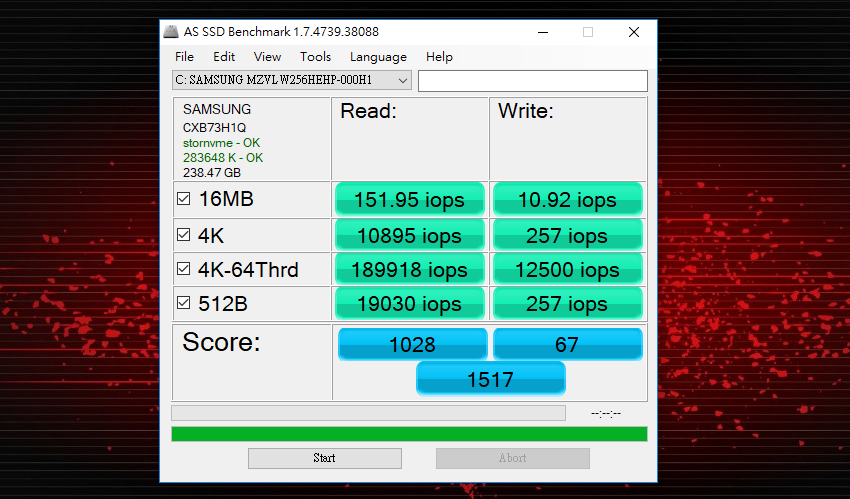The width and height of the screenshot is (850, 499).
Task: Open the View menu
Action: 267,57
